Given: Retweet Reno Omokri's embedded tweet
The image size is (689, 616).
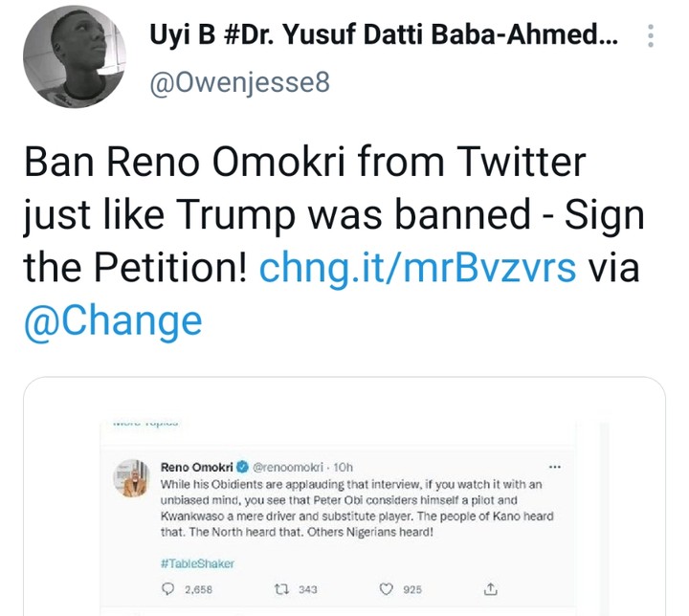Looking at the screenshot, I should tap(279, 589).
